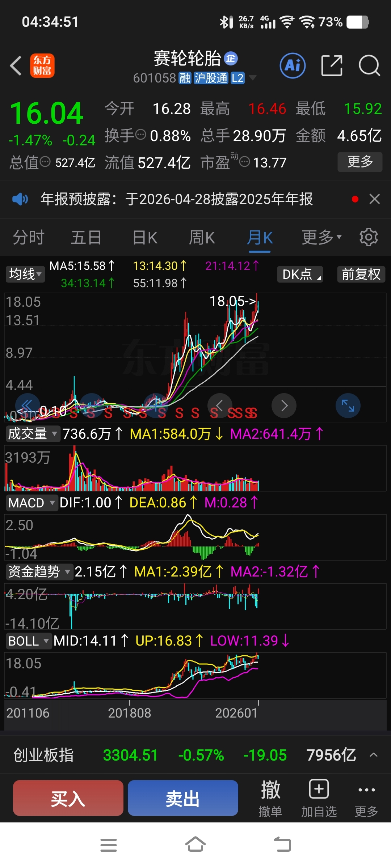Open the 均线 indicator dropdown
The image size is (391, 868).
click(x=25, y=274)
